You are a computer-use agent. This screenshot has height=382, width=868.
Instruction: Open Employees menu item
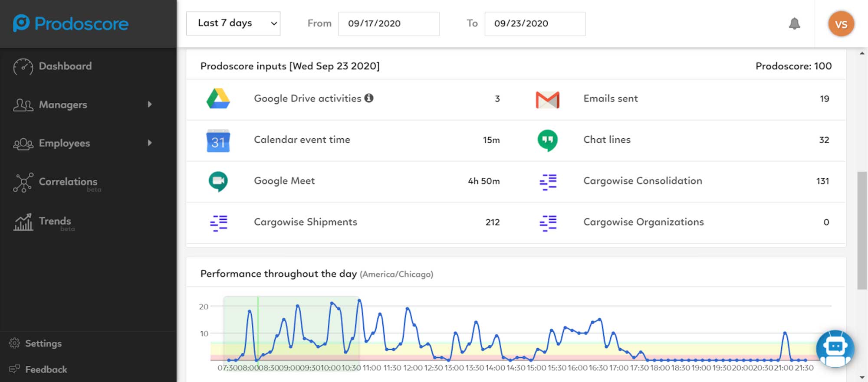pos(64,143)
